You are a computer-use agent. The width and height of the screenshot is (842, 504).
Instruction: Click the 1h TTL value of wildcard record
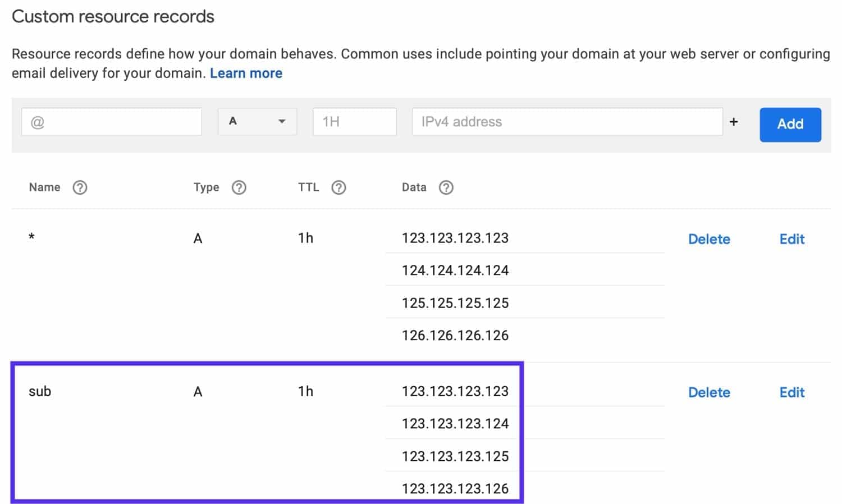(x=306, y=238)
